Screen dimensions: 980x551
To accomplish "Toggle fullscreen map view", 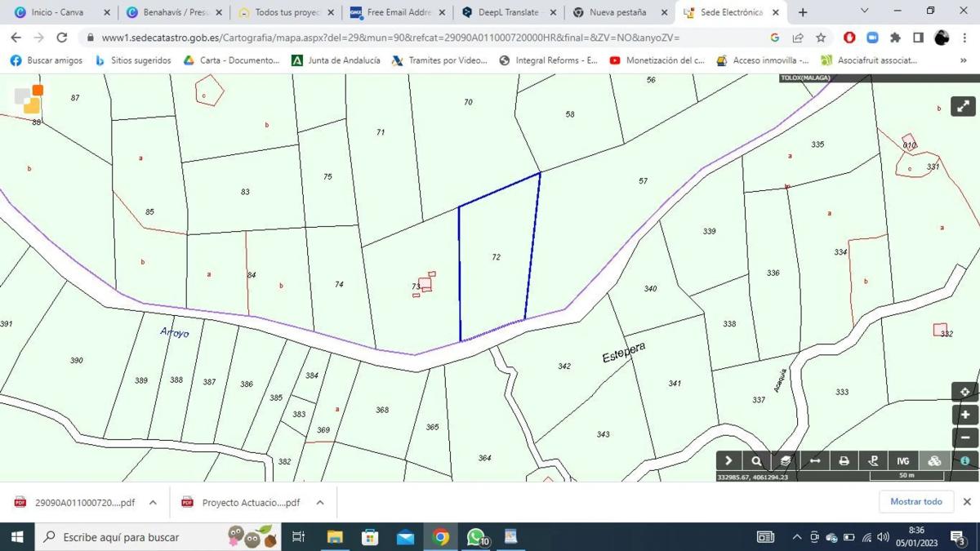I will pos(963,107).
